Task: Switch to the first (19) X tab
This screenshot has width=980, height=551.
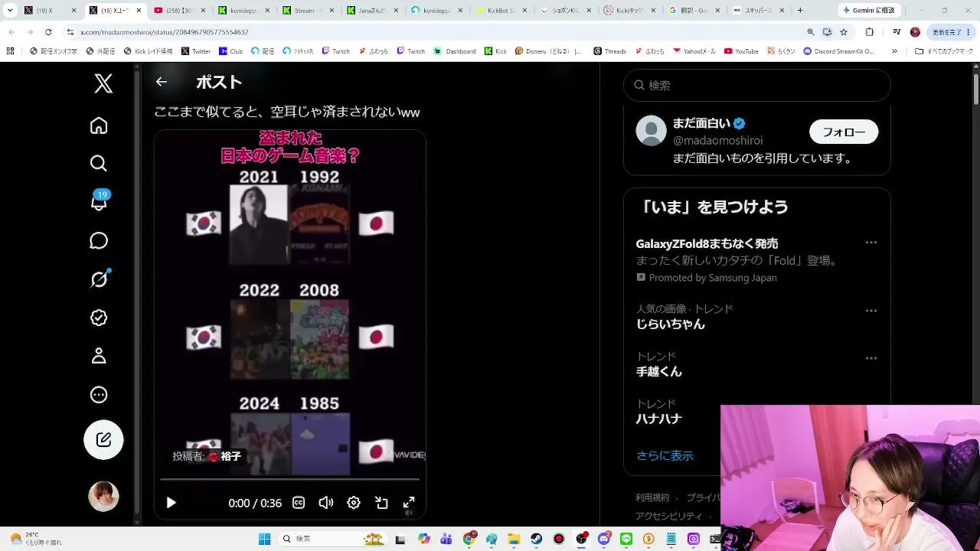Action: click(50, 11)
